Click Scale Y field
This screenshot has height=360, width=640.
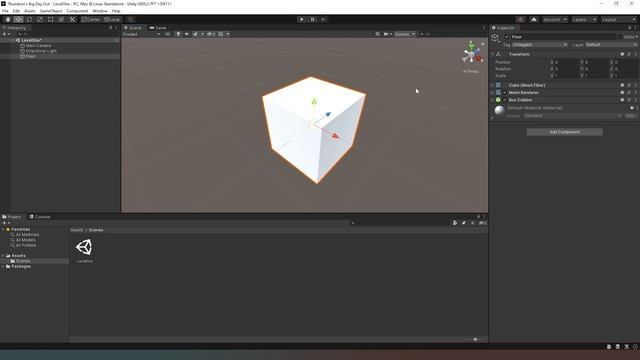click(596, 76)
